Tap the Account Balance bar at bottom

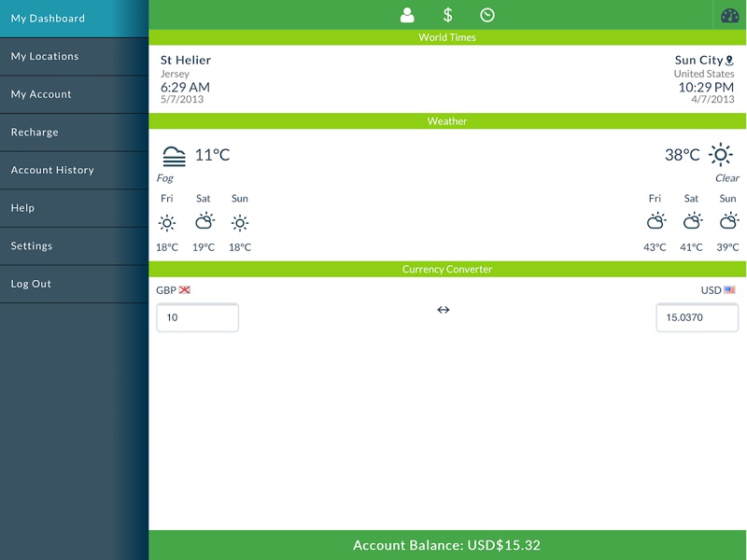click(447, 545)
